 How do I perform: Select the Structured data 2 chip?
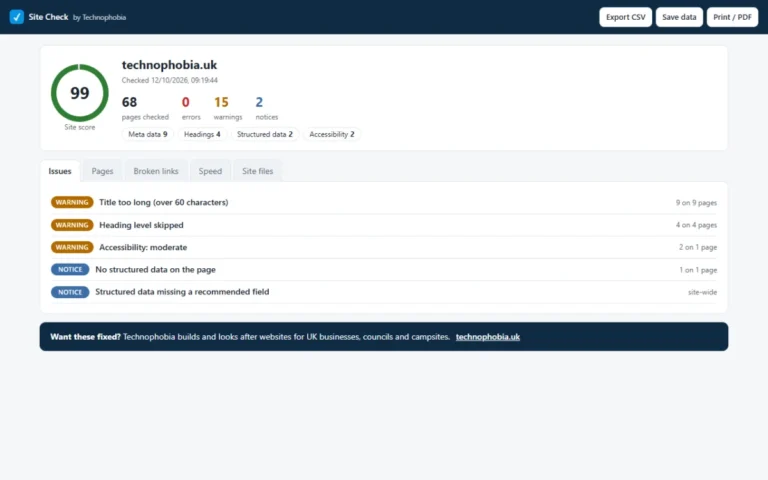264,134
